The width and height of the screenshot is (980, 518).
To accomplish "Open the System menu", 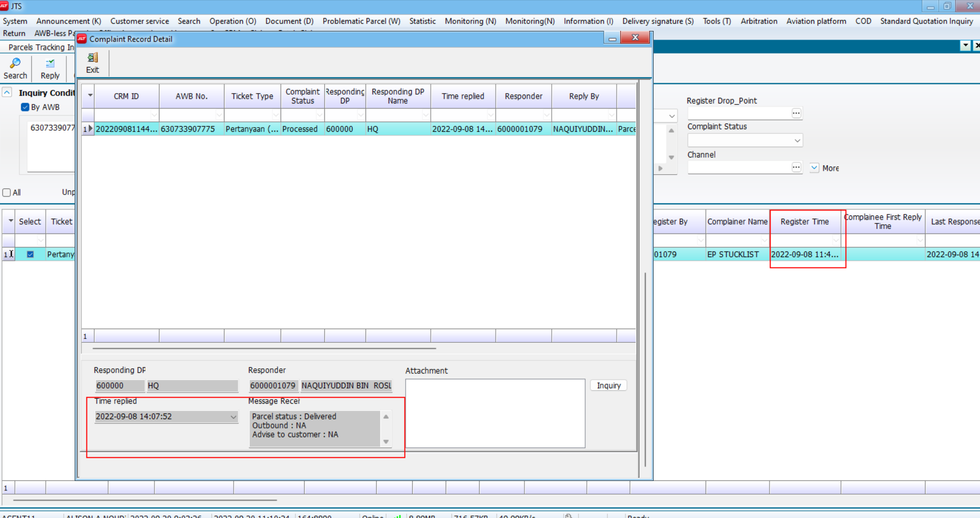I will 15,21.
